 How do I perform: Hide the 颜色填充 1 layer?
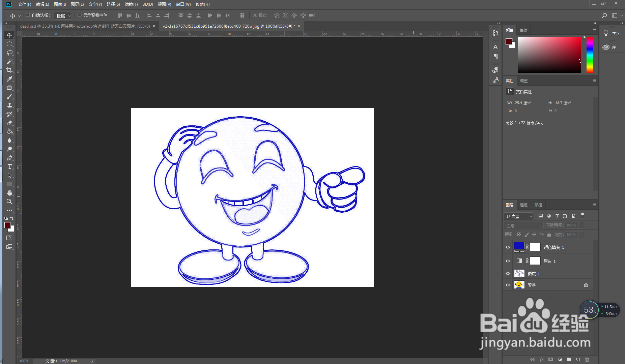508,247
